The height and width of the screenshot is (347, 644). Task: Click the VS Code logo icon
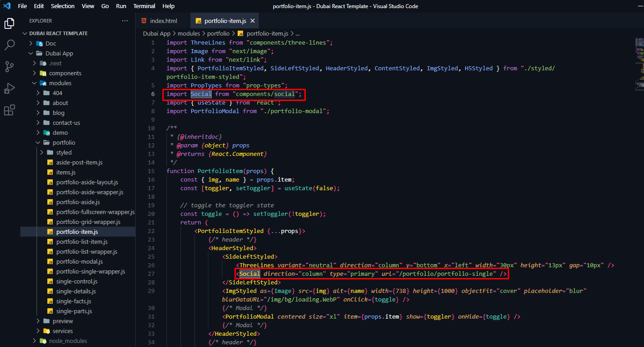tap(7, 6)
